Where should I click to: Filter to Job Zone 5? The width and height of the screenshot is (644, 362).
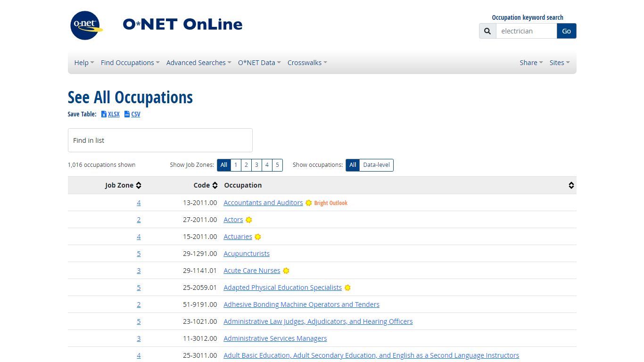click(x=277, y=165)
